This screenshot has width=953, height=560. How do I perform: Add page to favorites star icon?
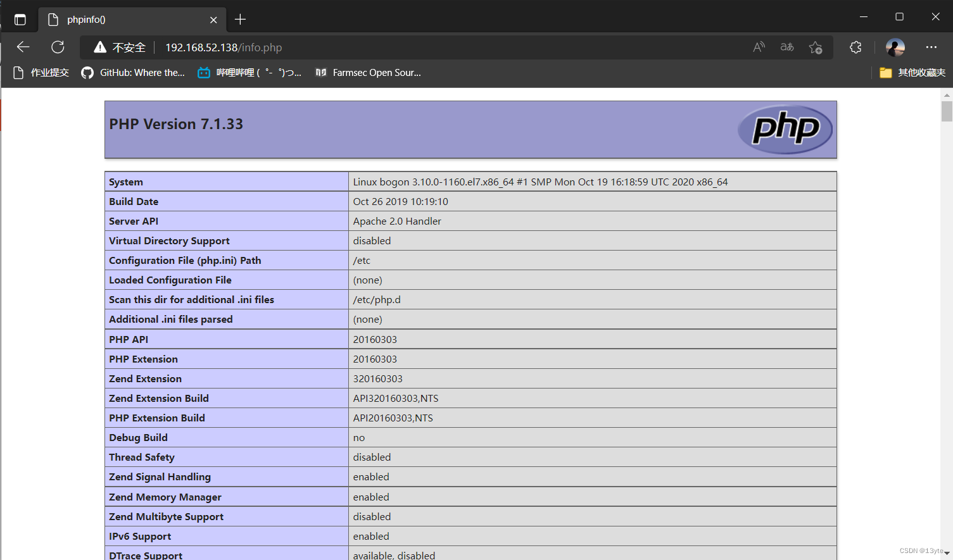click(x=816, y=47)
